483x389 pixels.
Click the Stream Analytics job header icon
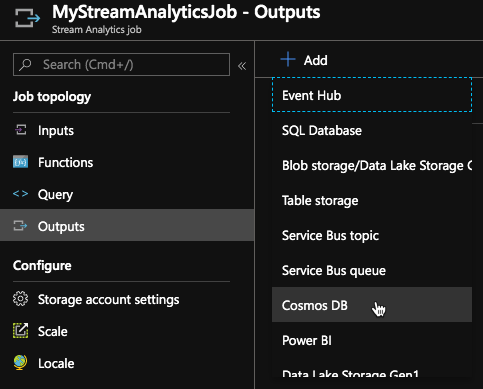pos(27,18)
